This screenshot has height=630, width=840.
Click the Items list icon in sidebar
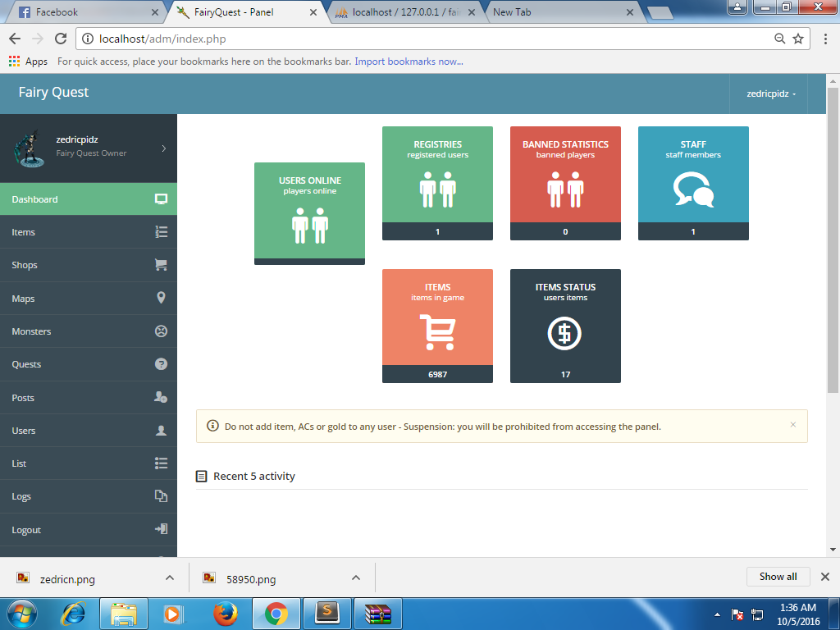(x=162, y=232)
